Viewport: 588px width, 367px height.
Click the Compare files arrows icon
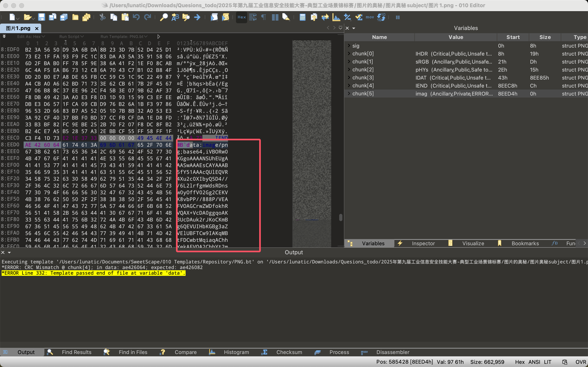tap(325, 17)
